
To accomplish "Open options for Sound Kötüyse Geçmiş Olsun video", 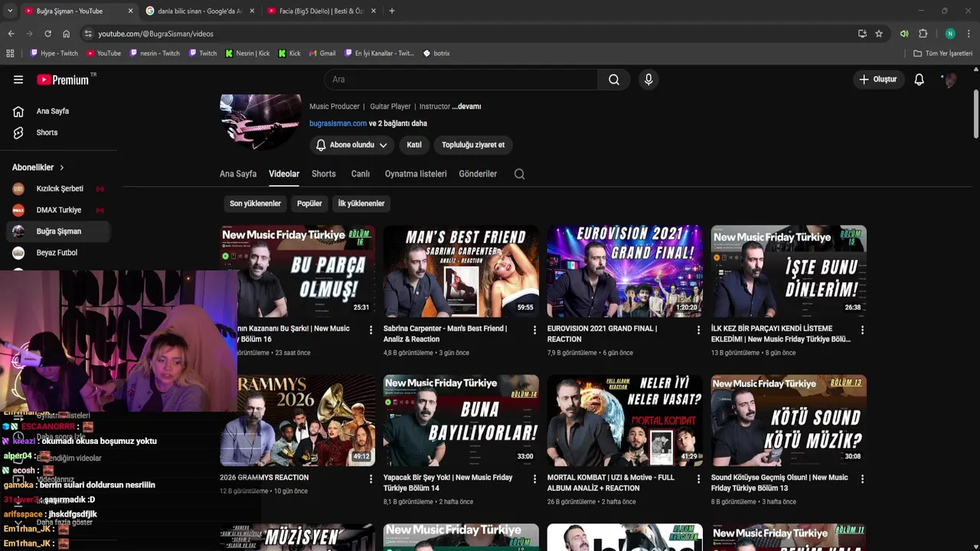I will (x=862, y=479).
